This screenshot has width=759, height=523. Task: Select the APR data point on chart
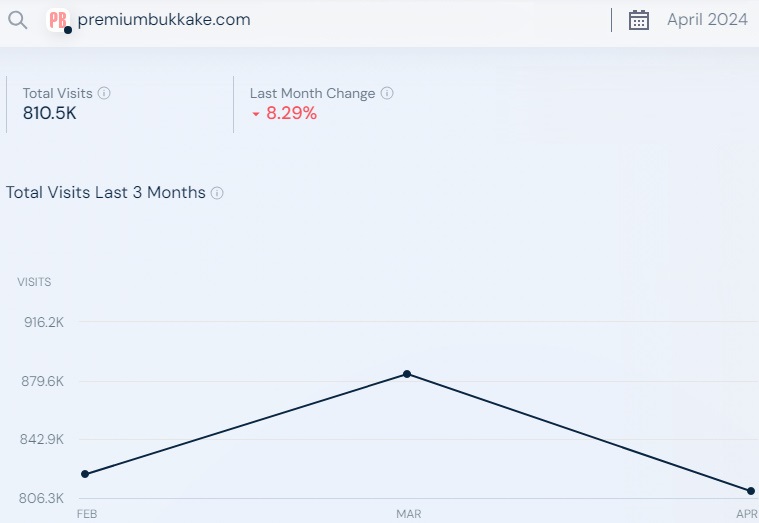pyautogui.click(x=751, y=491)
